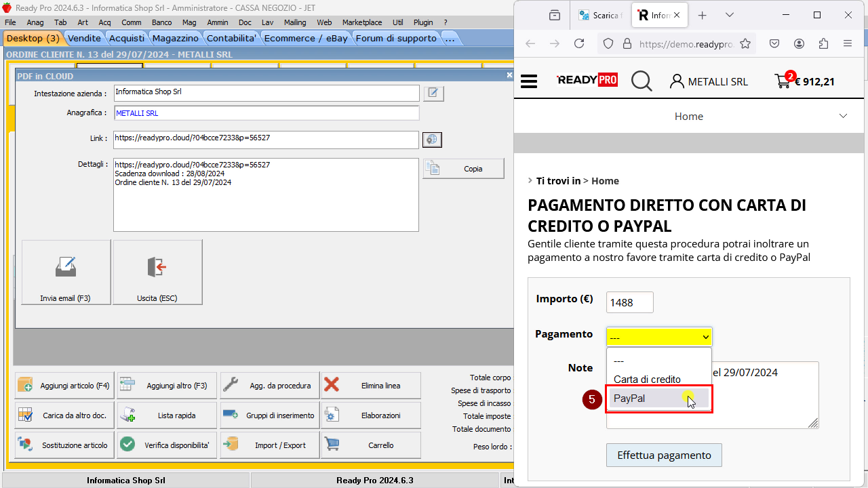868x488 pixels.
Task: Open browser extensions puzzle icon
Action: [x=823, y=43]
